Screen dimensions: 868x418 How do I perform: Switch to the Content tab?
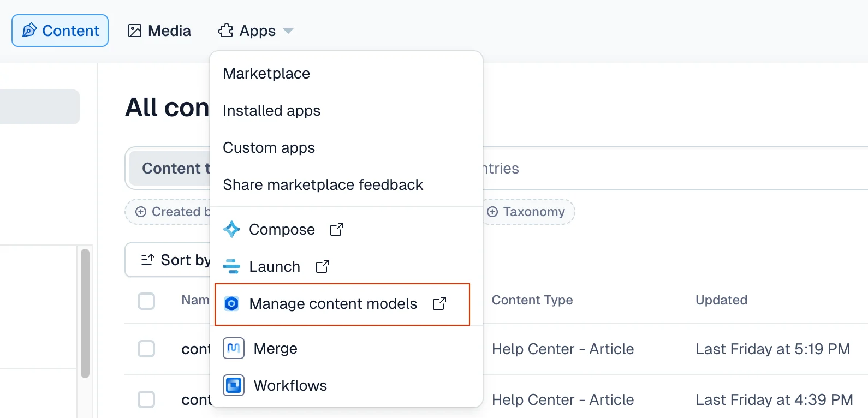[x=60, y=31]
